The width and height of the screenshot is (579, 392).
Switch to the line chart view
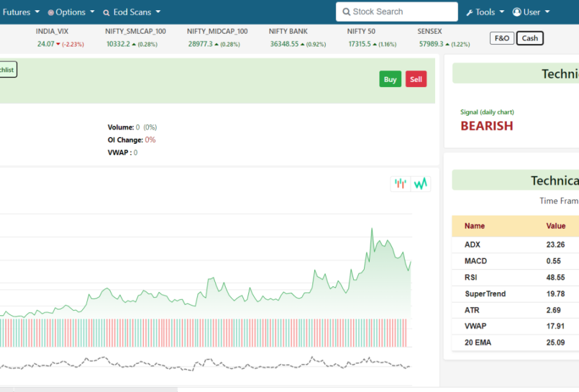click(x=420, y=184)
